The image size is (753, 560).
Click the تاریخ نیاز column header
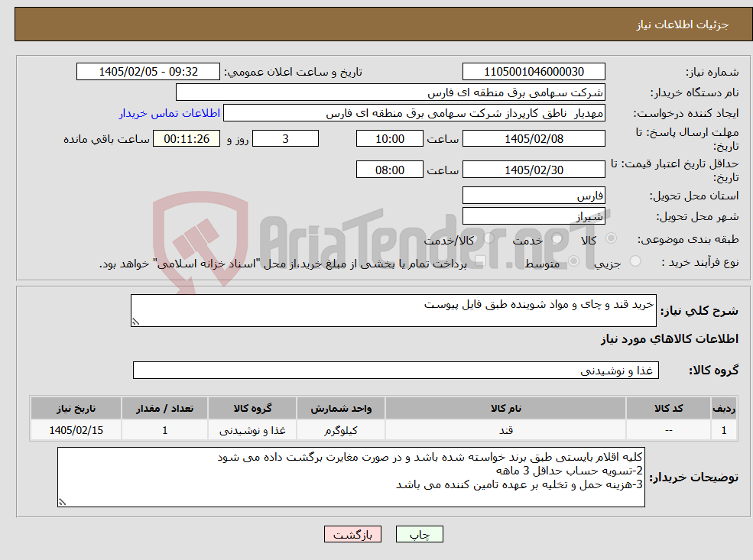point(76,409)
